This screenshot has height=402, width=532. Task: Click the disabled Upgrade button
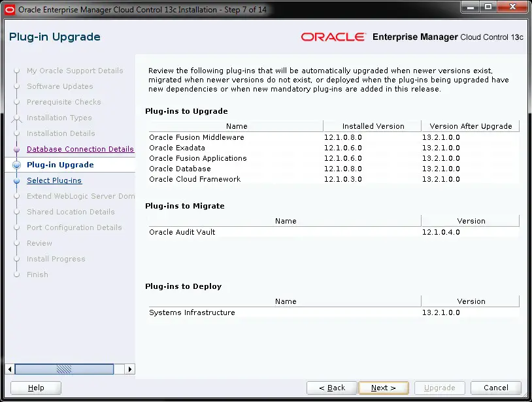(x=439, y=388)
